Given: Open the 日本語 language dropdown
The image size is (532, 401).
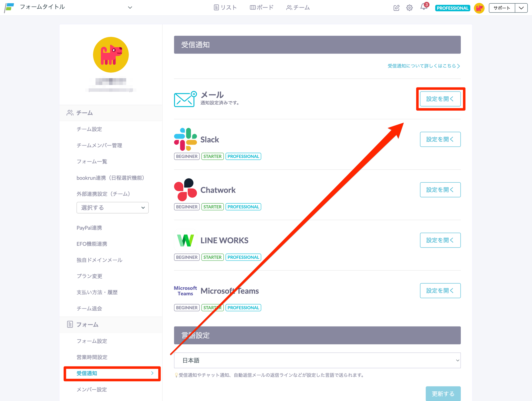Looking at the screenshot, I should point(317,360).
